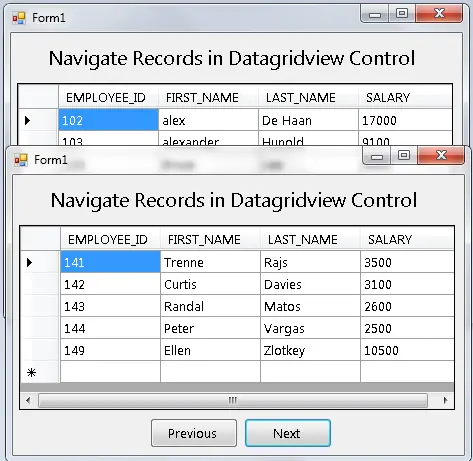Maximize the front Form1 window
The height and width of the screenshot is (461, 473).
404,155
